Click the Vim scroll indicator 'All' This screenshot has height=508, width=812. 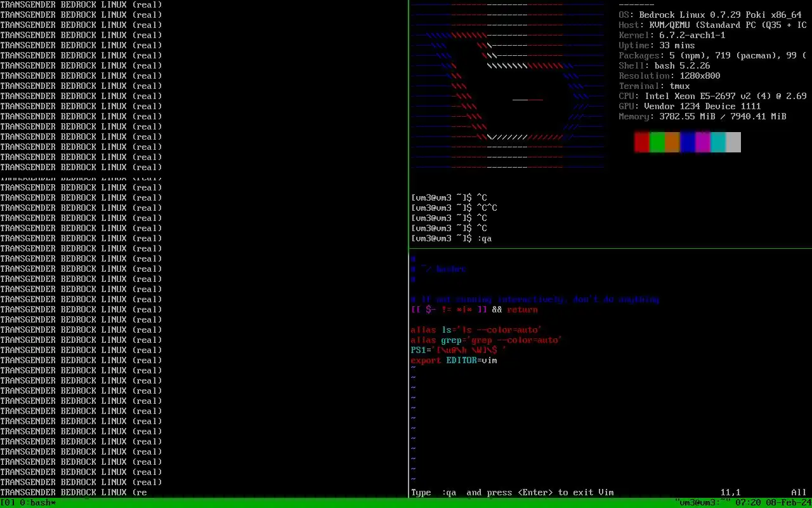(x=799, y=492)
